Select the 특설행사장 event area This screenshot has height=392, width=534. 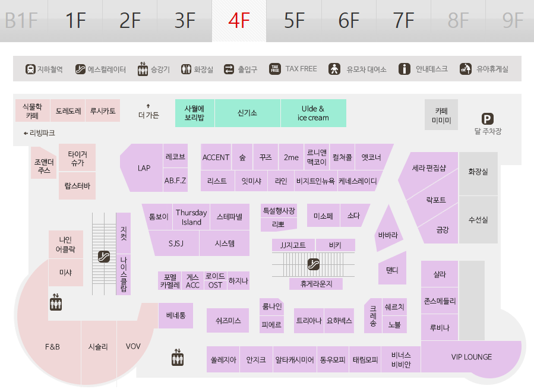tap(279, 210)
